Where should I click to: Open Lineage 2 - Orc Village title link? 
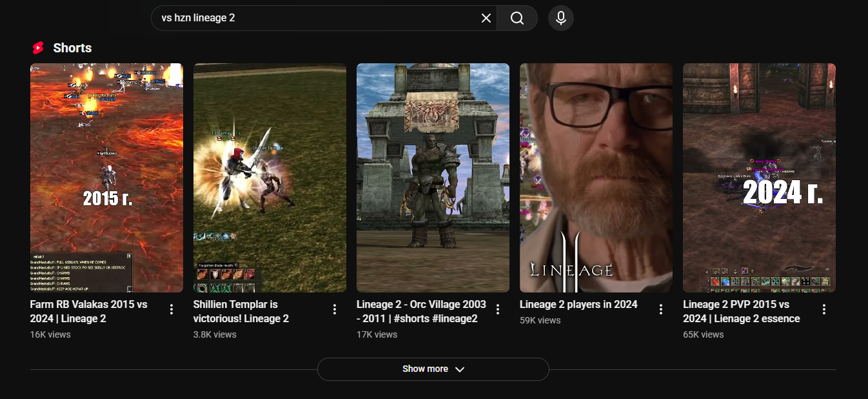point(420,311)
